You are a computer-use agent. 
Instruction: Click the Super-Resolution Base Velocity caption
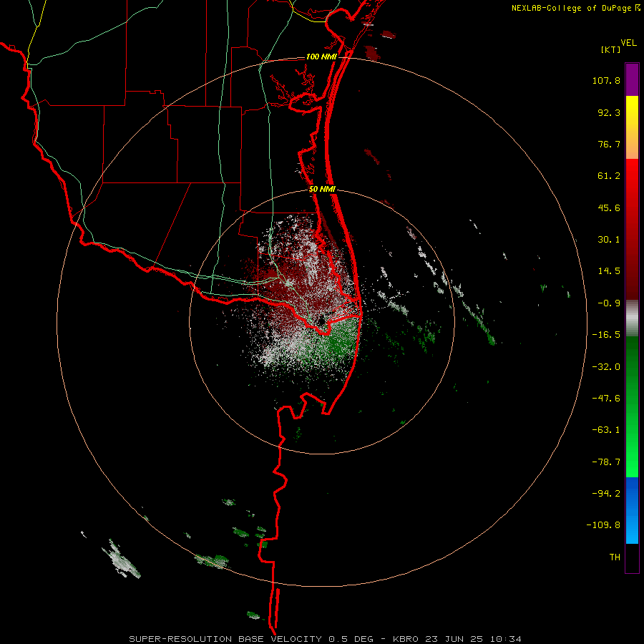326,639
